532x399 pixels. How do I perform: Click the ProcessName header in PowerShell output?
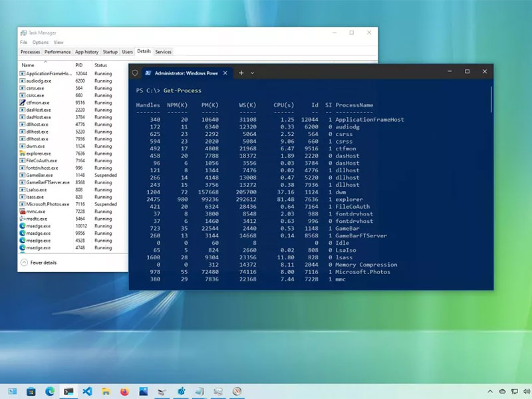354,105
